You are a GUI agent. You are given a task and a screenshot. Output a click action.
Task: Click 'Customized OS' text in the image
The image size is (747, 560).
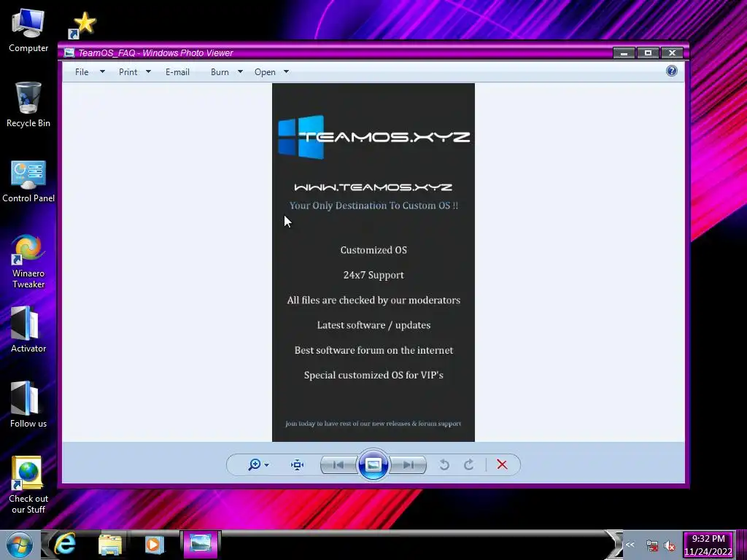[373, 250]
